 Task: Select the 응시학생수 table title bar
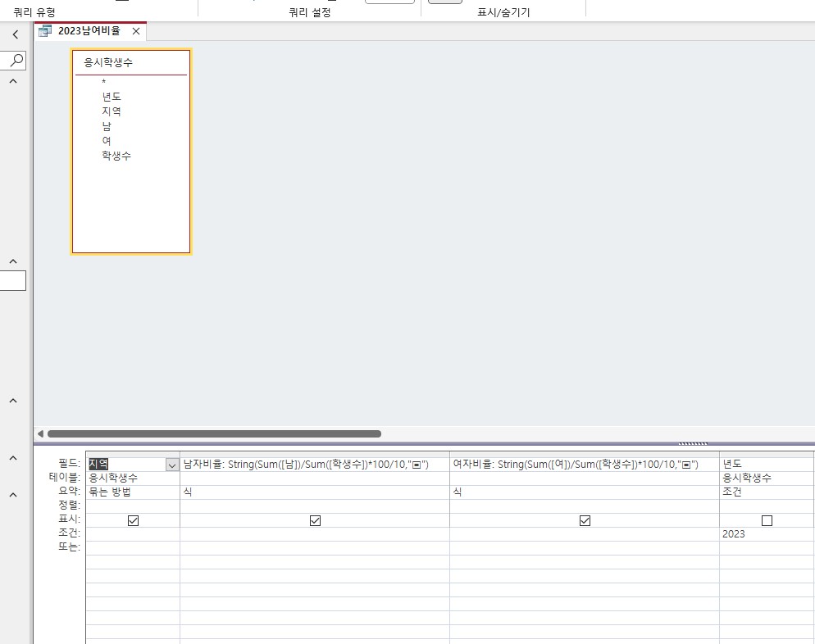[x=131, y=62]
